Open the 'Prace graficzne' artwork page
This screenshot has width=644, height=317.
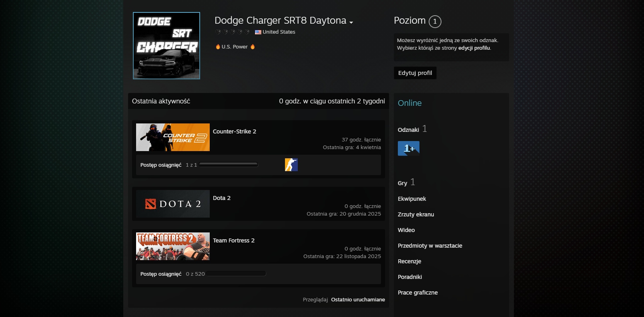[x=418, y=293]
